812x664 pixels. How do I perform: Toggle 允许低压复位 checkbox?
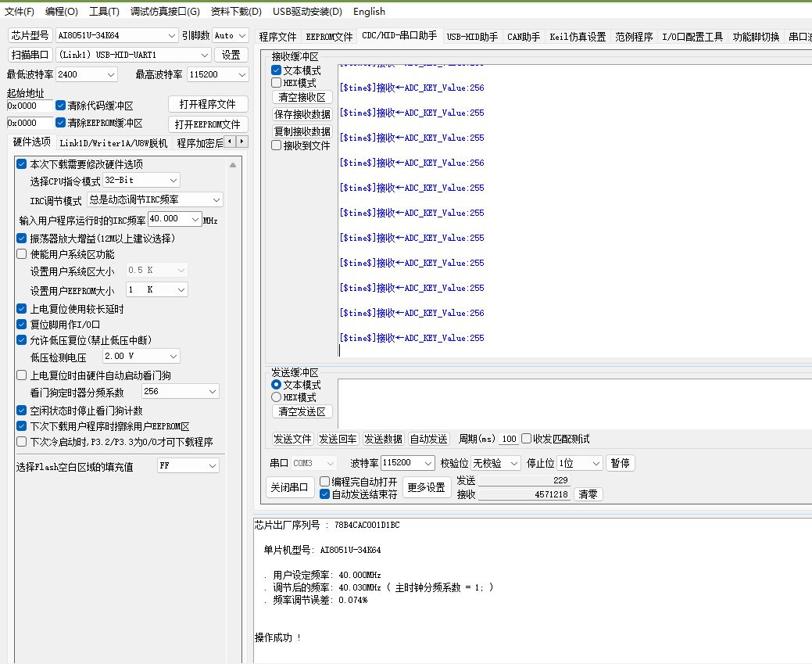tap(21, 340)
